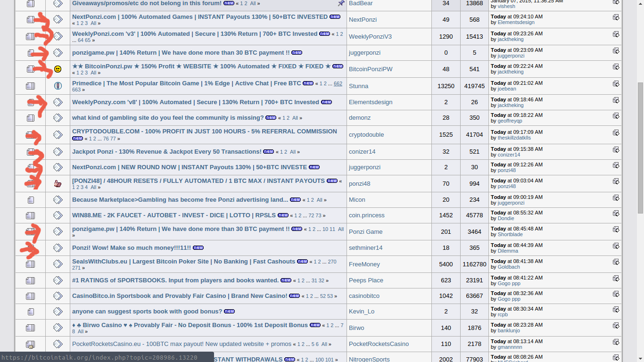The height and width of the screenshot is (362, 644).
Task: Click the 1162780 views count for SealsWithClubs
Action: [x=474, y=264]
